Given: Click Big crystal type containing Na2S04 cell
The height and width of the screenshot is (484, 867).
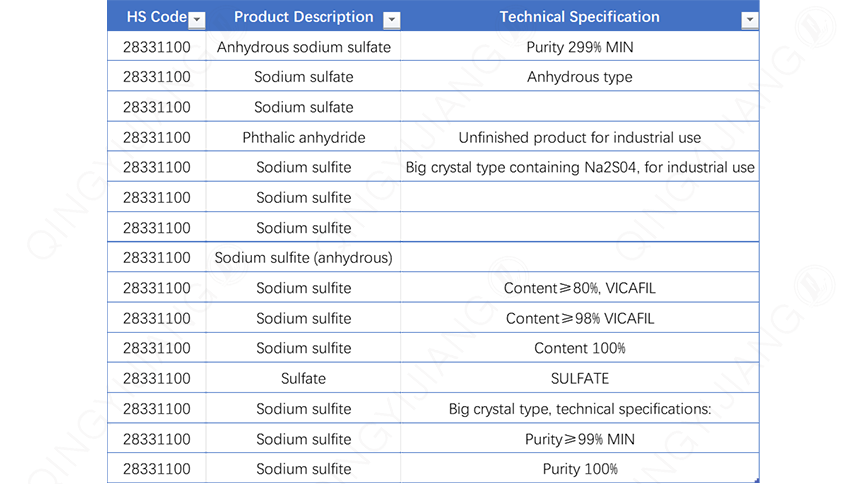Looking at the screenshot, I should coord(579,167).
